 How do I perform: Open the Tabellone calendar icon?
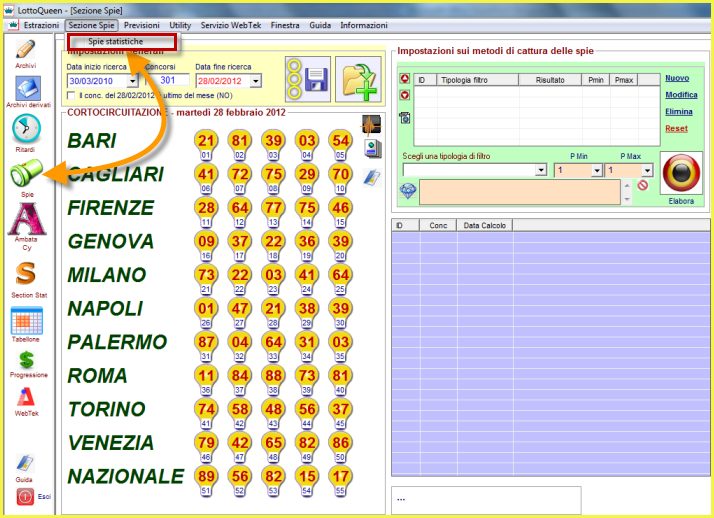pos(26,320)
